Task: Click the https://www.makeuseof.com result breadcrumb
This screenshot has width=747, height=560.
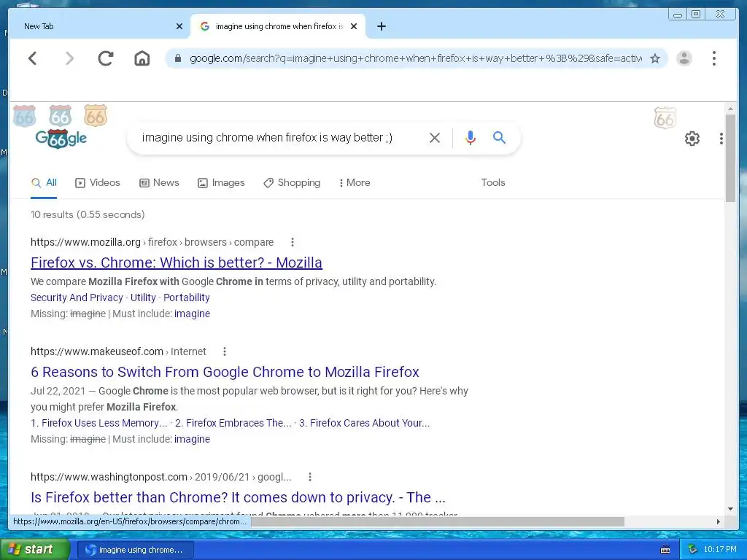Action: (x=118, y=352)
